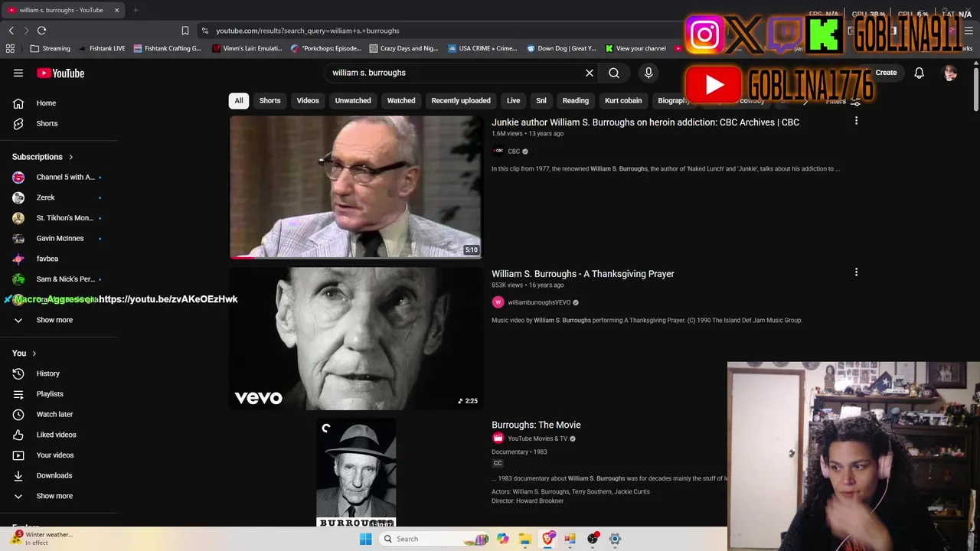Play the Junkie author CBC thumbnail
This screenshot has height=551, width=980.
(356, 187)
